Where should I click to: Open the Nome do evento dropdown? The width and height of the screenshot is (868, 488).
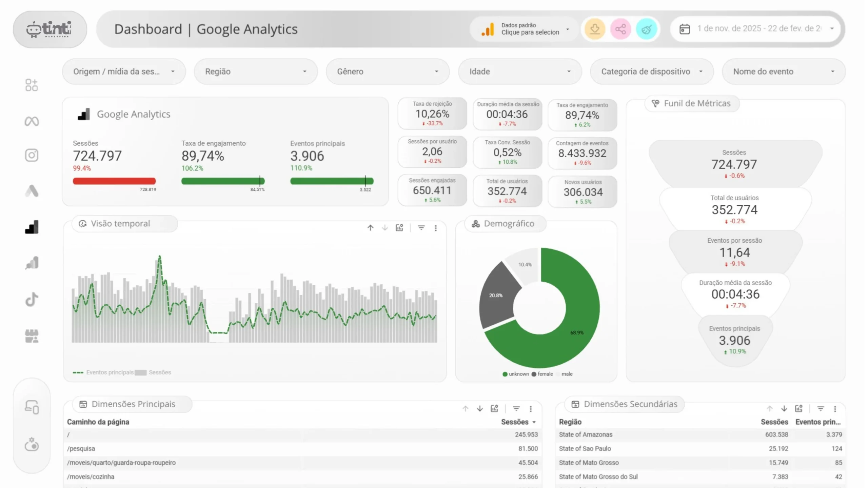click(x=784, y=72)
